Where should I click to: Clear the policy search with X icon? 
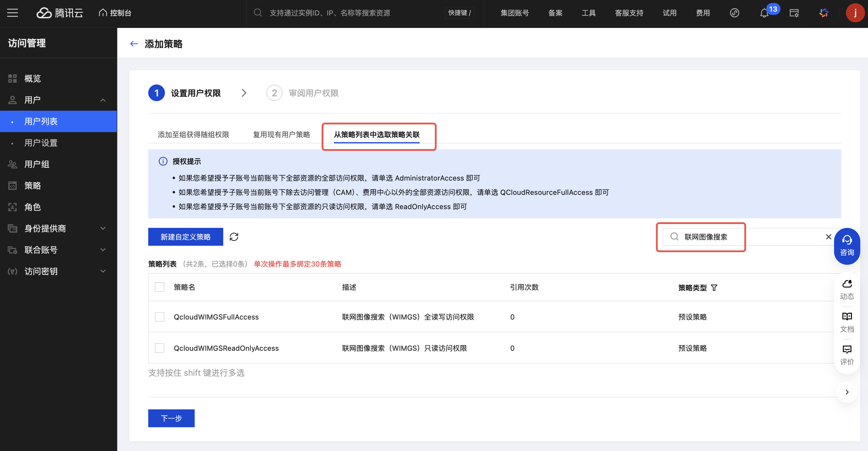(828, 237)
